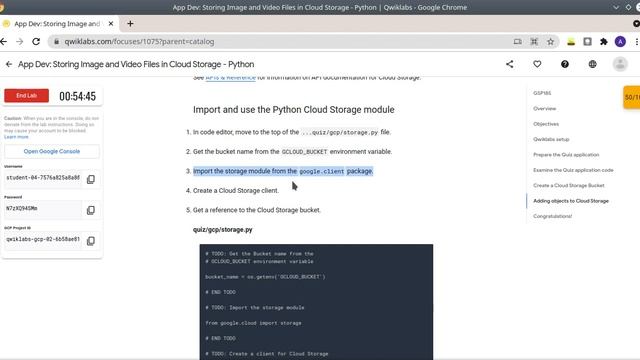Viewport: 640px width, 360px height.
Task: Open the square extension icon beside puzzle
Action: (x=587, y=41)
